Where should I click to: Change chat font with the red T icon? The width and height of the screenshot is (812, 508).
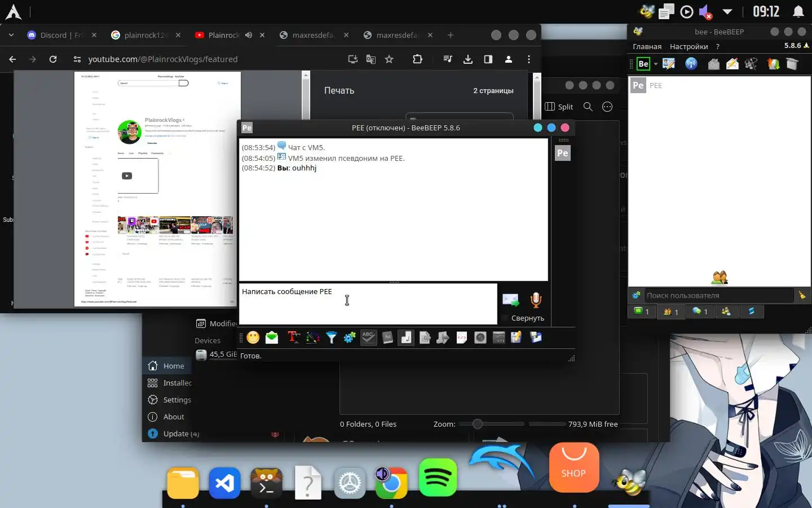coord(293,338)
